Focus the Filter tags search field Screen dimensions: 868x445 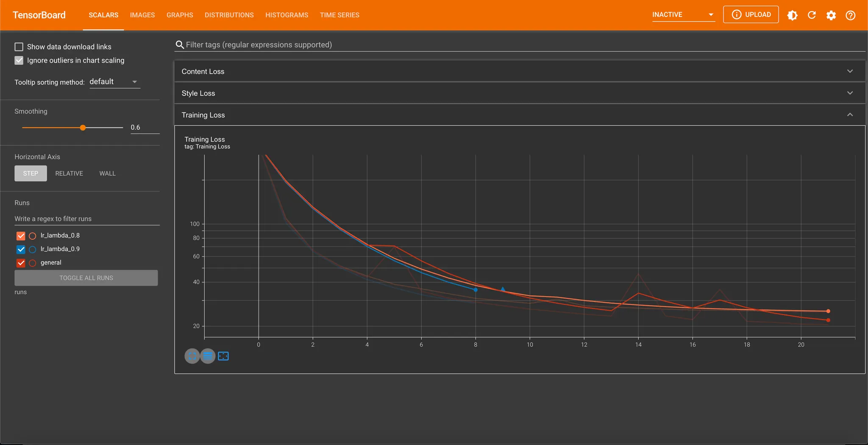point(520,45)
